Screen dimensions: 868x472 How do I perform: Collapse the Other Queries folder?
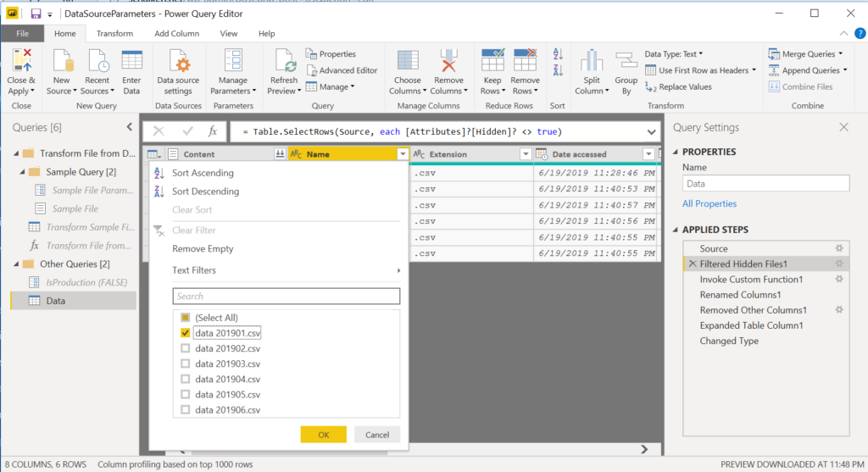(16, 264)
